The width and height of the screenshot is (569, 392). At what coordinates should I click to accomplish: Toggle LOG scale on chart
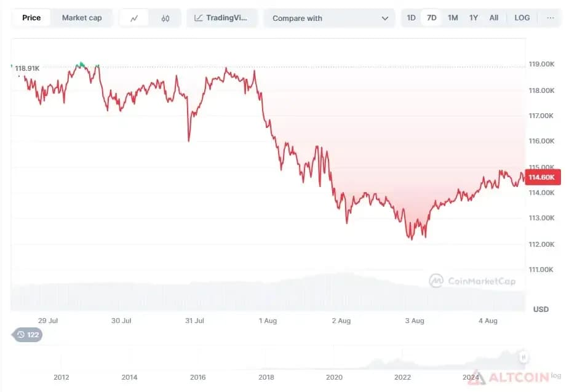[522, 18]
